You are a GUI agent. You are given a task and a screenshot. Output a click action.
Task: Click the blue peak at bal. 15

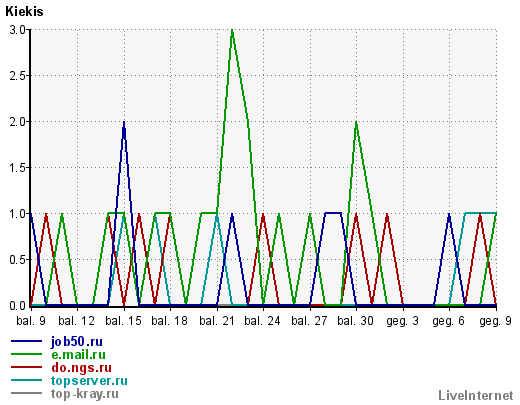tap(124, 123)
